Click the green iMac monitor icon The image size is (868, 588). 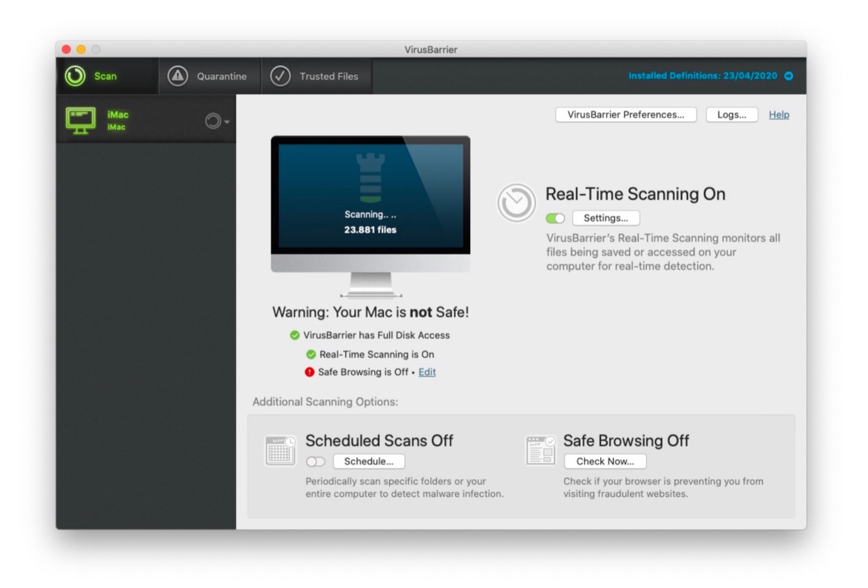click(x=81, y=120)
